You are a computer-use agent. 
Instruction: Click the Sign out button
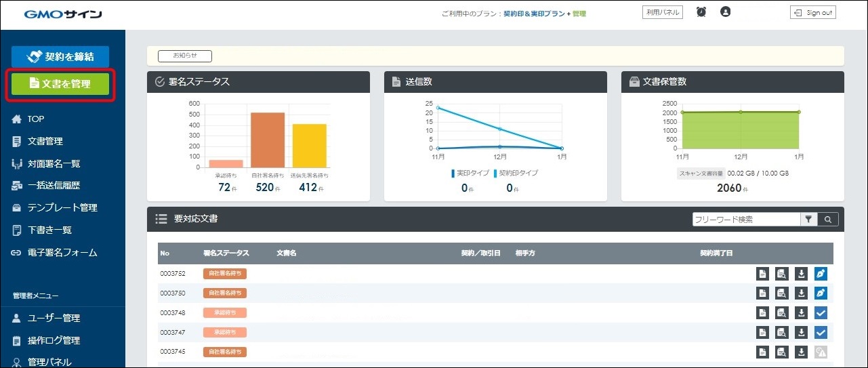tap(813, 12)
